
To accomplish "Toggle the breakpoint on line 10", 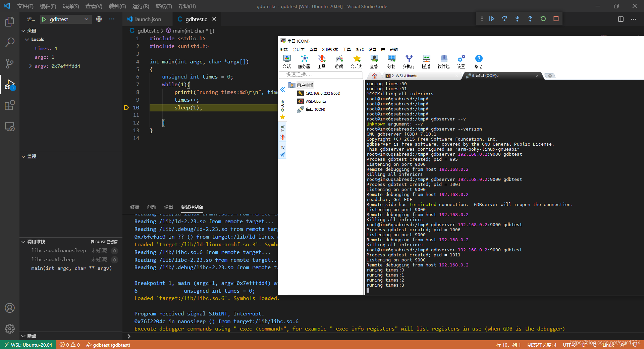I will point(126,107).
